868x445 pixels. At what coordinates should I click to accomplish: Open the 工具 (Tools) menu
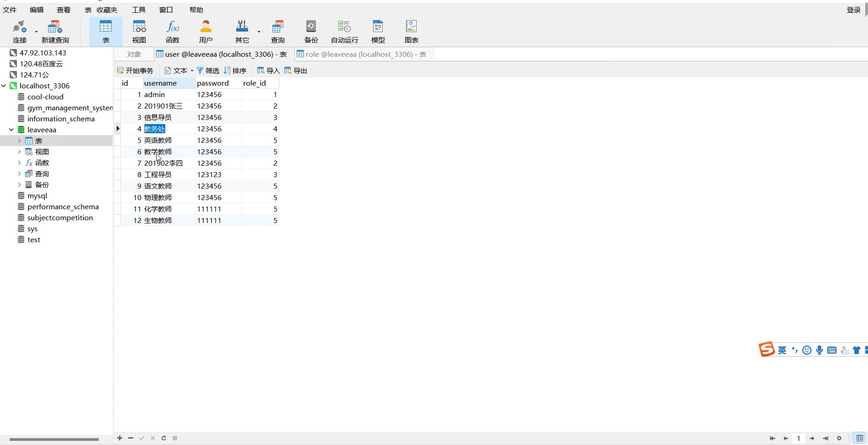pos(139,10)
